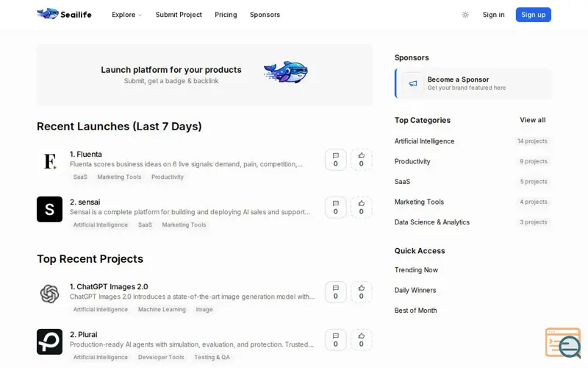This screenshot has height=368, width=588.
Task: Open the Artificial Intelligence category in sidebar
Action: point(424,141)
